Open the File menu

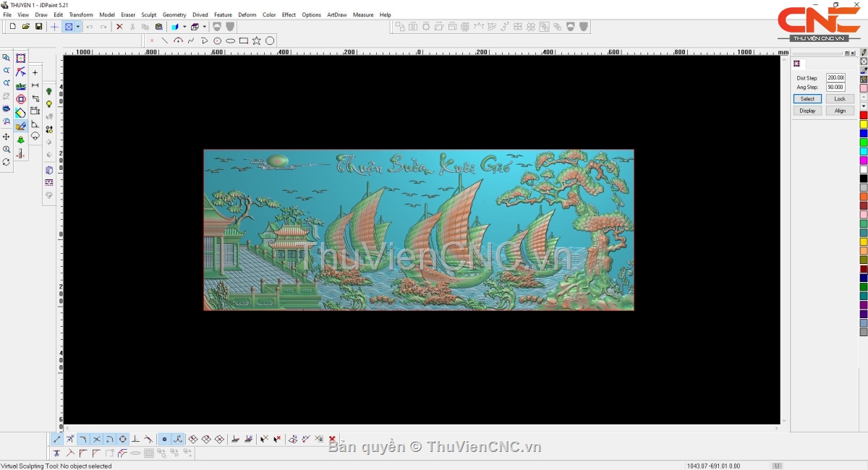pos(7,14)
